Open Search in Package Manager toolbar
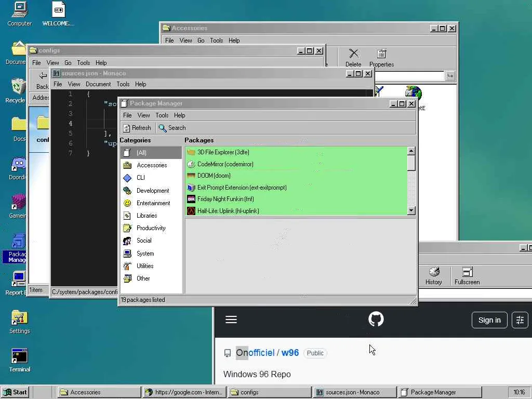 pos(172,128)
